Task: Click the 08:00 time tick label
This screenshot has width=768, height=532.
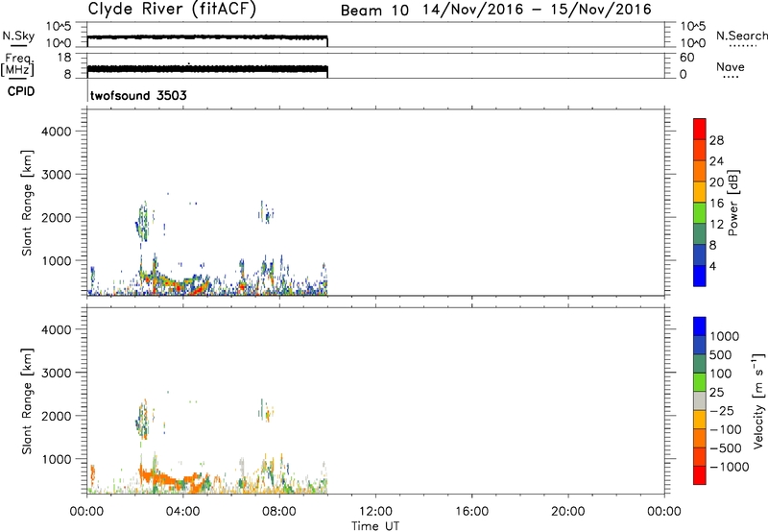Action: coord(279,512)
